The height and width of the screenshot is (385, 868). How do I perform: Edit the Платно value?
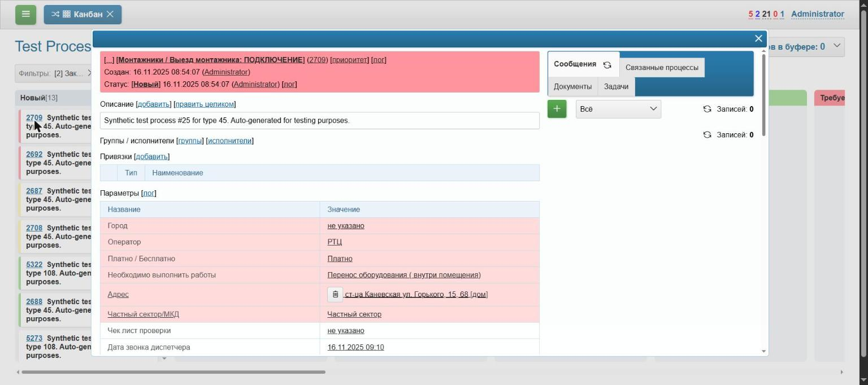click(x=340, y=259)
